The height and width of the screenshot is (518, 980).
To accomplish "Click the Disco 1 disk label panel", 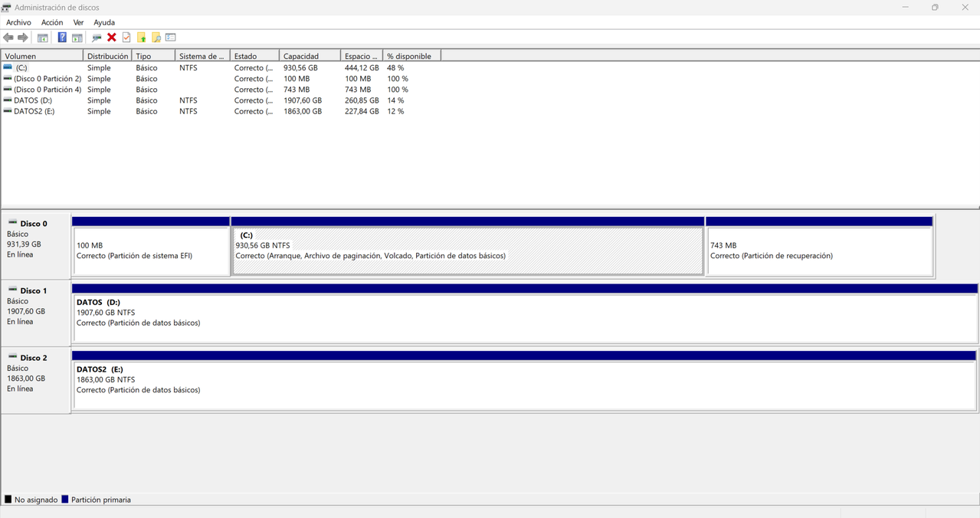I will tap(36, 313).
